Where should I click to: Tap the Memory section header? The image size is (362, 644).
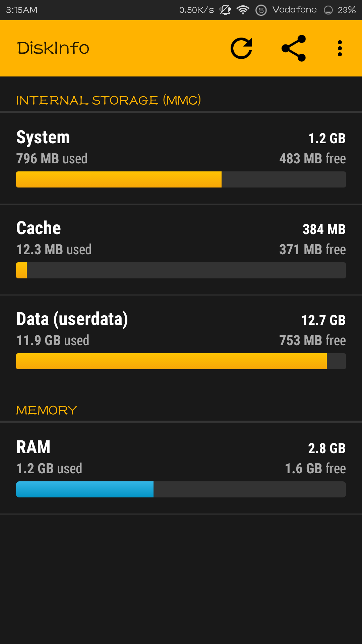click(x=47, y=410)
